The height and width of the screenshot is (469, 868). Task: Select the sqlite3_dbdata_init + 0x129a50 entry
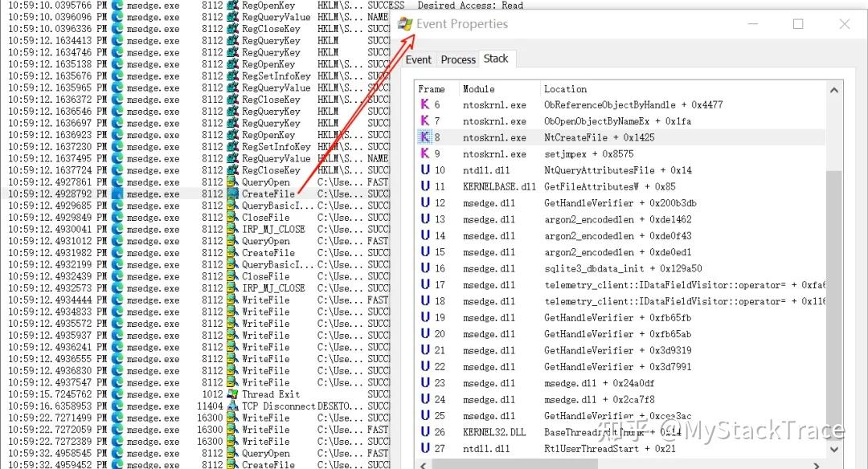[x=623, y=268]
